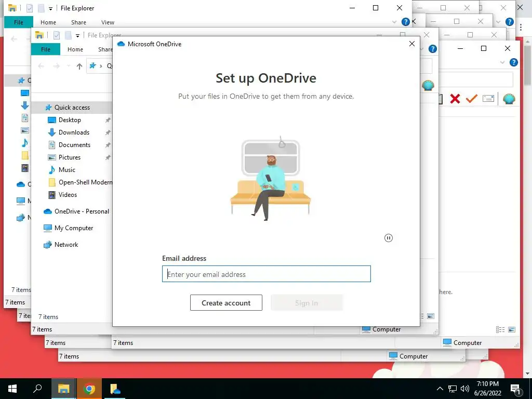Viewport: 532px width, 399px height.
Task: Click the shell icon in right window toolbar
Action: [x=509, y=99]
